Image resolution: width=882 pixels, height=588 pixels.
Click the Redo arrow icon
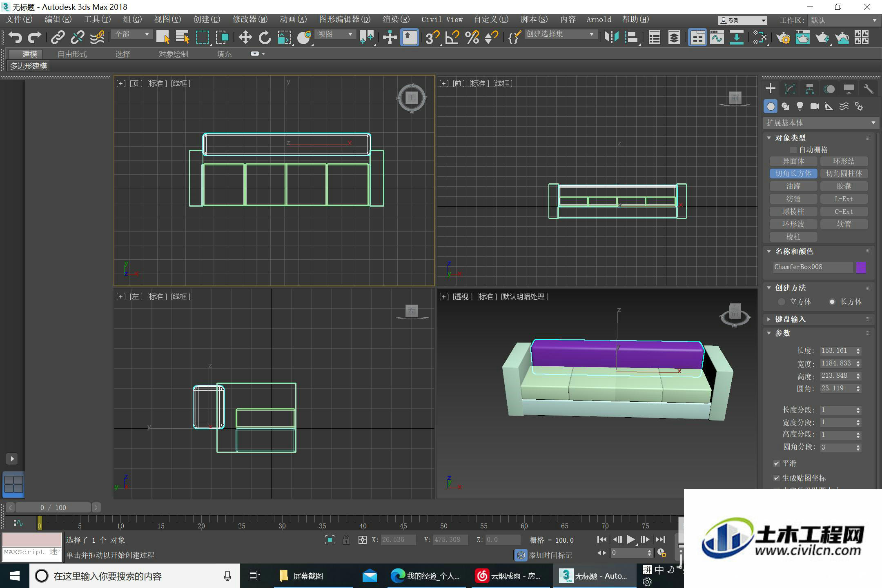(x=34, y=38)
